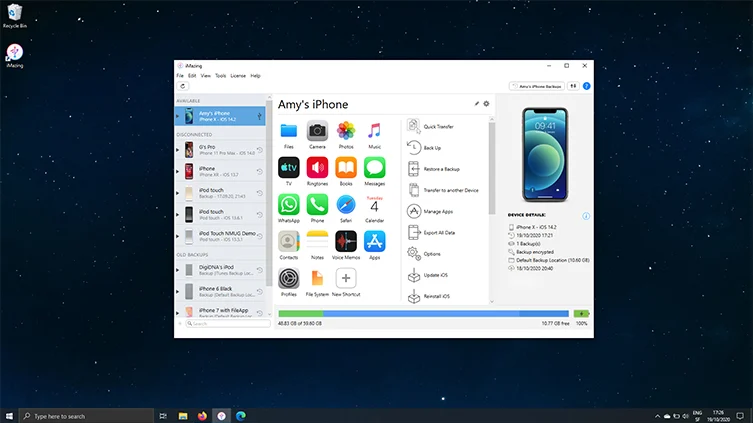Screen dimensions: 753x423
Task: Open the Calendar icon
Action: [375, 205]
